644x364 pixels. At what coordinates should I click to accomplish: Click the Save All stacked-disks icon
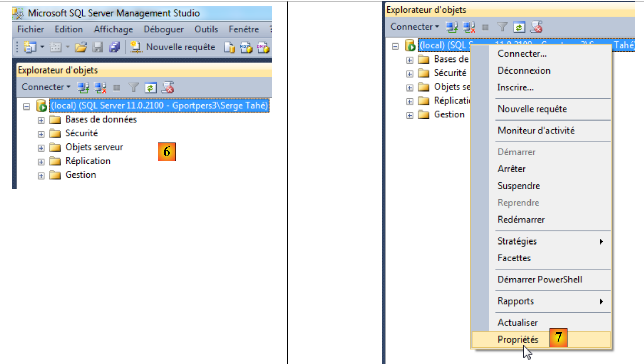114,47
